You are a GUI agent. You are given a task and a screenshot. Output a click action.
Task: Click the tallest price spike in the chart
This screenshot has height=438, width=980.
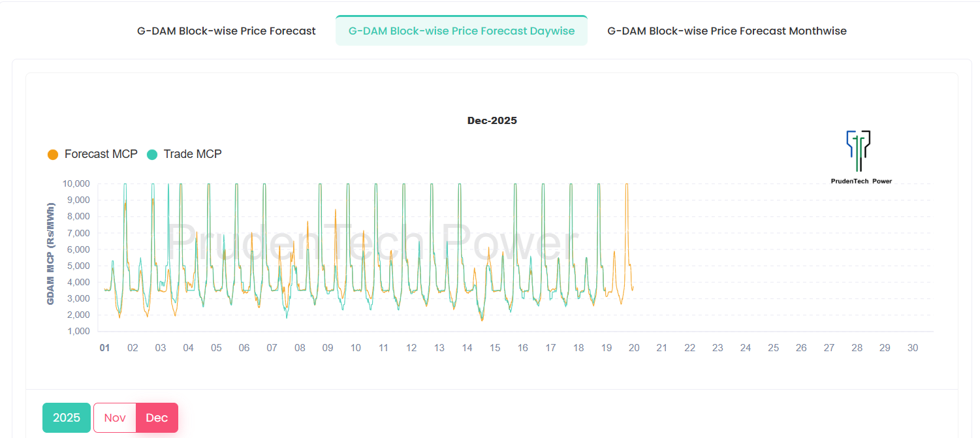pyautogui.click(x=125, y=185)
